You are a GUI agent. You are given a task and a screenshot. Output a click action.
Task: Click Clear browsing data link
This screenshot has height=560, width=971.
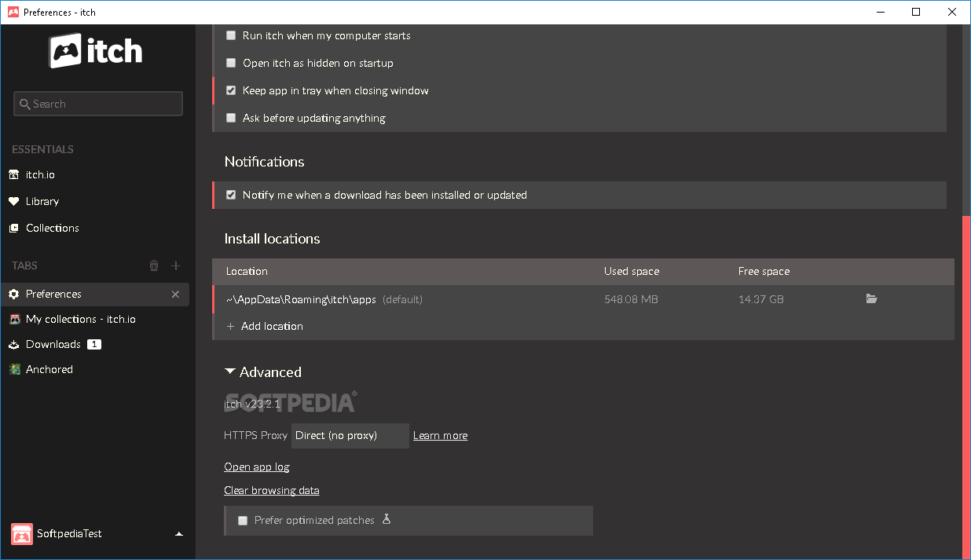272,490
